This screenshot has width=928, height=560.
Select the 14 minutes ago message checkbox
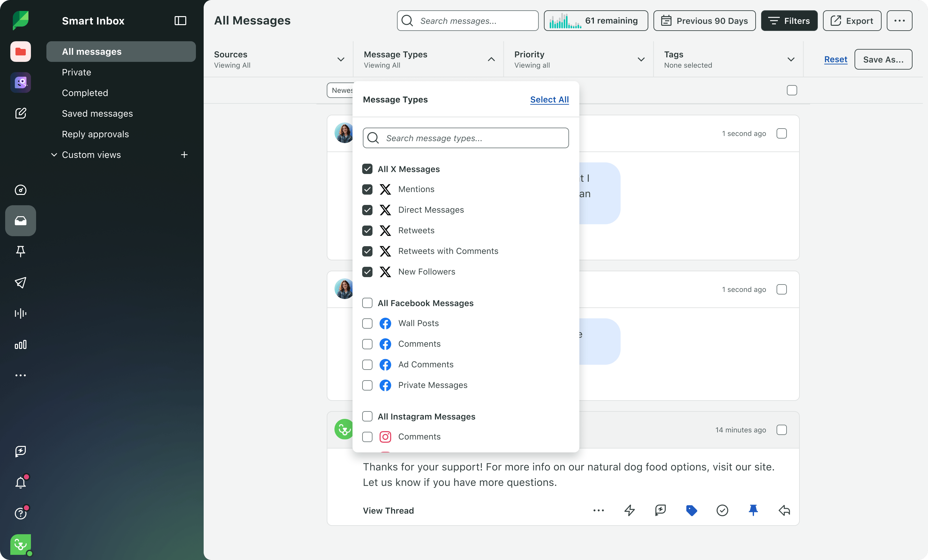coord(781,430)
